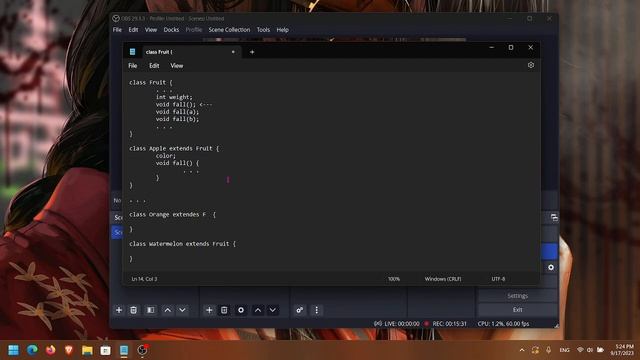Screen dimensions: 640x360
Task: Open OBS Help menu
Action: click(x=282, y=30)
